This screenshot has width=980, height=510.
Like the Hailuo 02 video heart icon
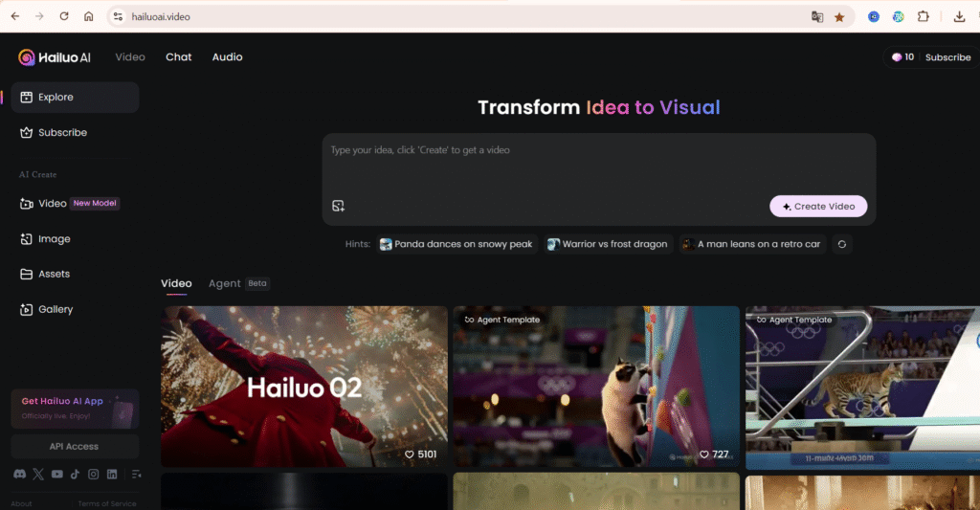pyautogui.click(x=410, y=455)
